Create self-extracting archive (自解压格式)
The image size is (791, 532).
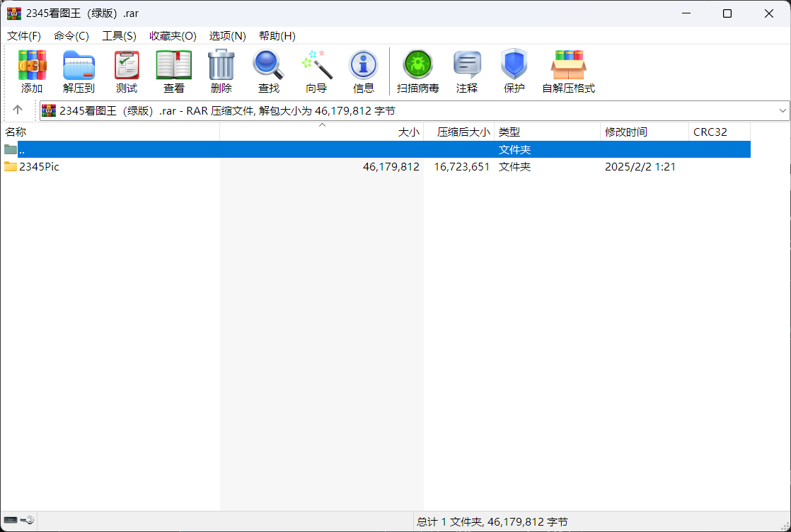[x=568, y=66]
